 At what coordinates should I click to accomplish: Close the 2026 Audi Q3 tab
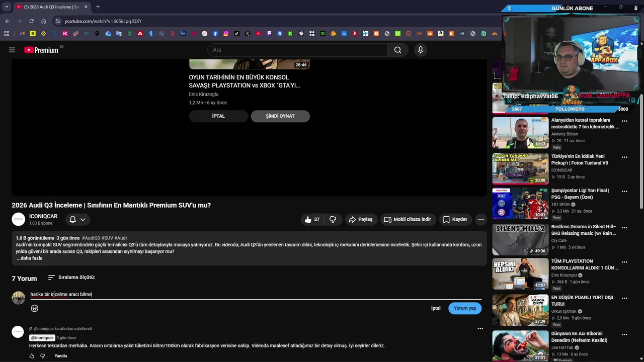click(86, 7)
